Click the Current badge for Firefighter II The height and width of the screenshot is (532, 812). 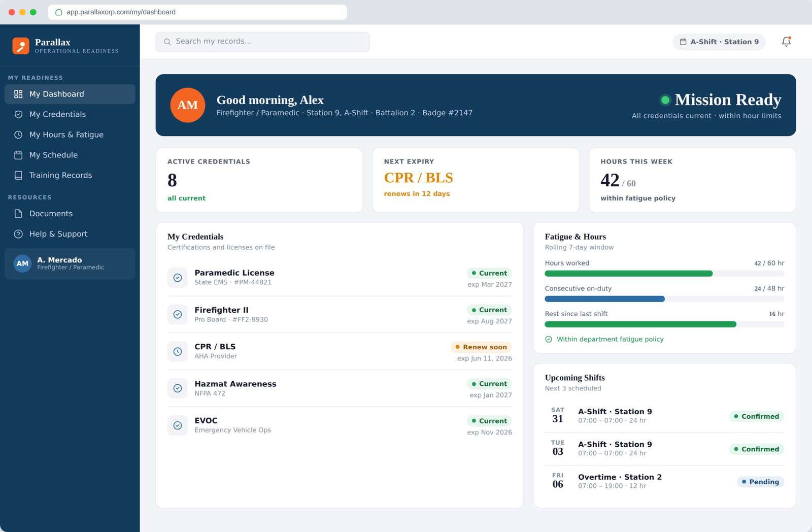[x=489, y=310]
